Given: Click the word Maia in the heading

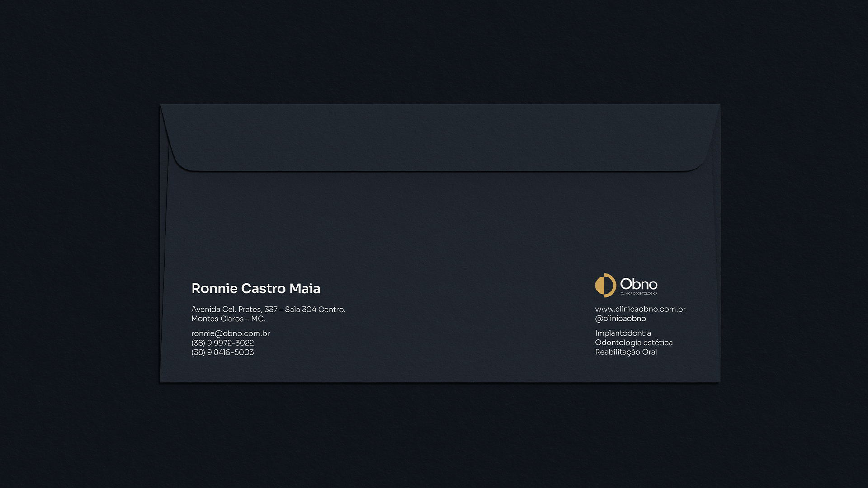Looking at the screenshot, I should [x=305, y=288].
